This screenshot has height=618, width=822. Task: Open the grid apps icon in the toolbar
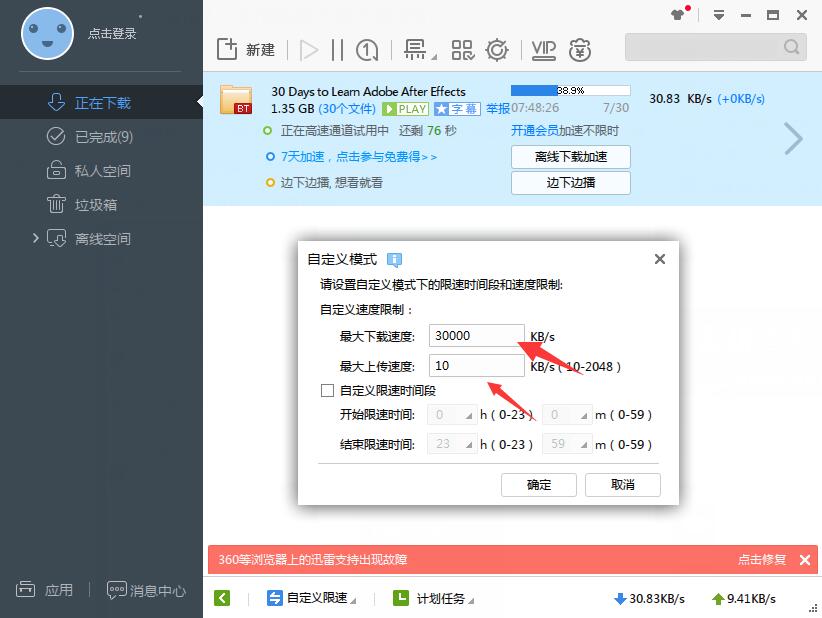(462, 50)
